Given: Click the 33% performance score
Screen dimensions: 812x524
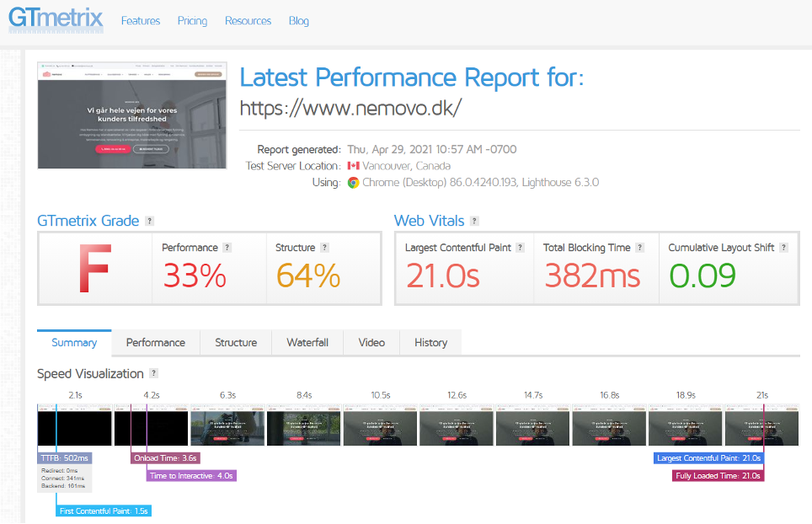Looking at the screenshot, I should 195,275.
